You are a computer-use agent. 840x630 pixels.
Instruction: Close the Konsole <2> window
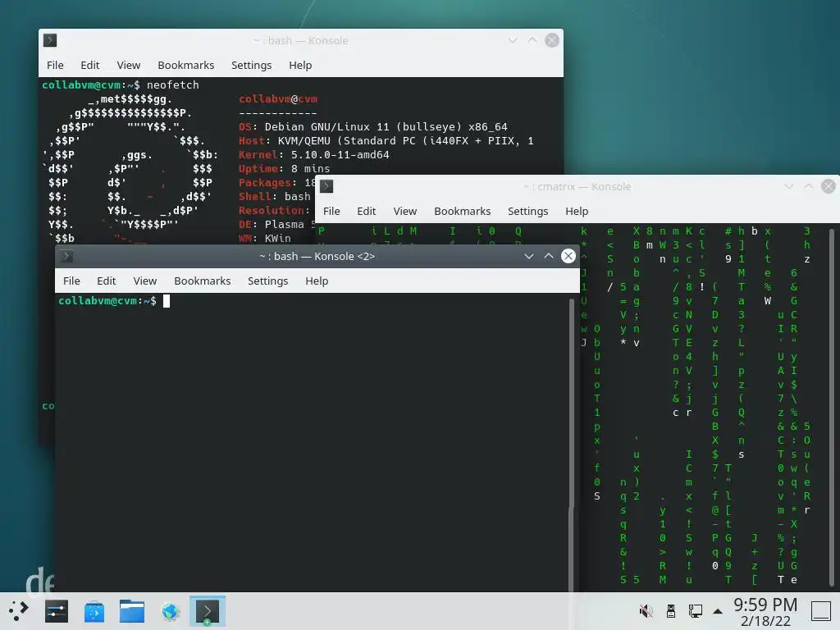tap(568, 256)
